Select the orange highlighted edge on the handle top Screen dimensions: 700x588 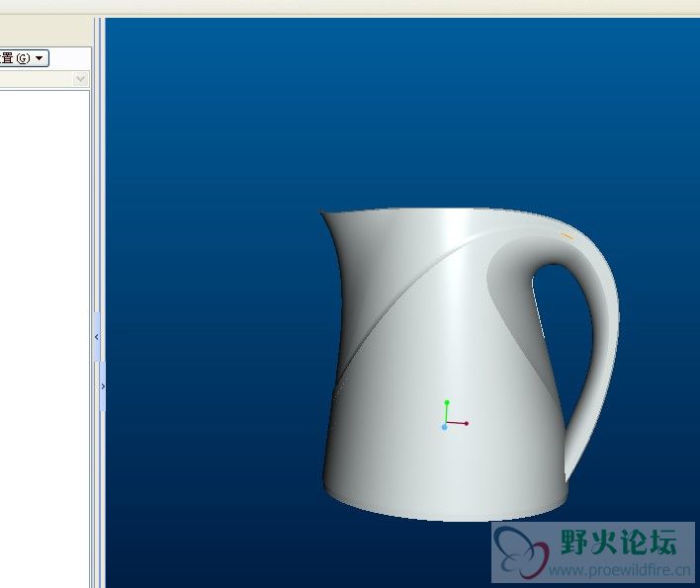point(567,235)
